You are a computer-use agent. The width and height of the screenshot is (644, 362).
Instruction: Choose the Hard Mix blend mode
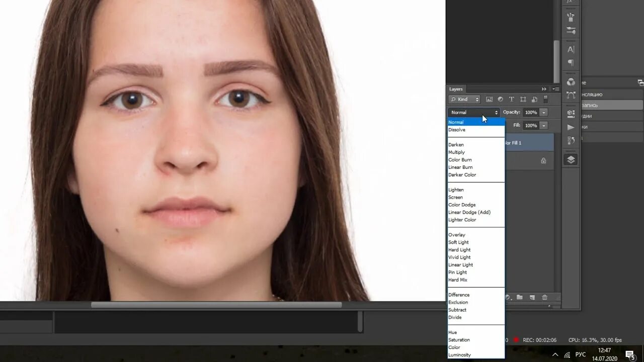click(476, 280)
